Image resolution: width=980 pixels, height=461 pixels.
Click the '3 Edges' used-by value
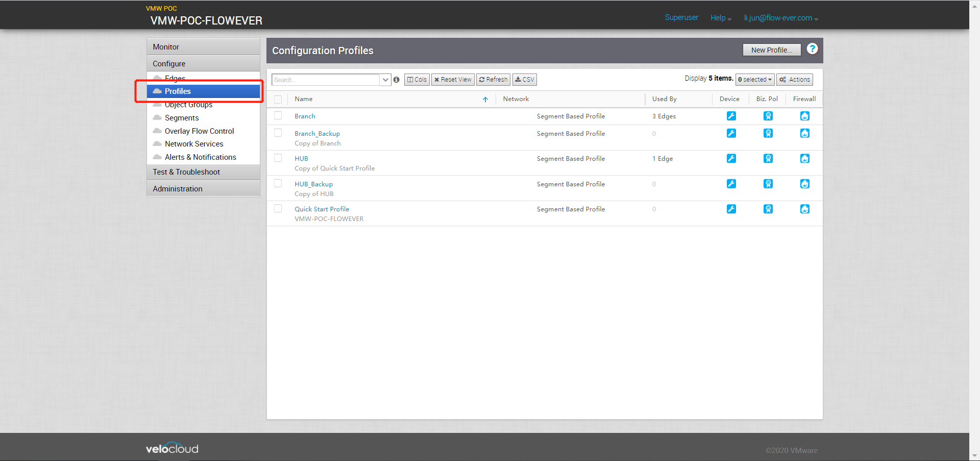pyautogui.click(x=664, y=116)
